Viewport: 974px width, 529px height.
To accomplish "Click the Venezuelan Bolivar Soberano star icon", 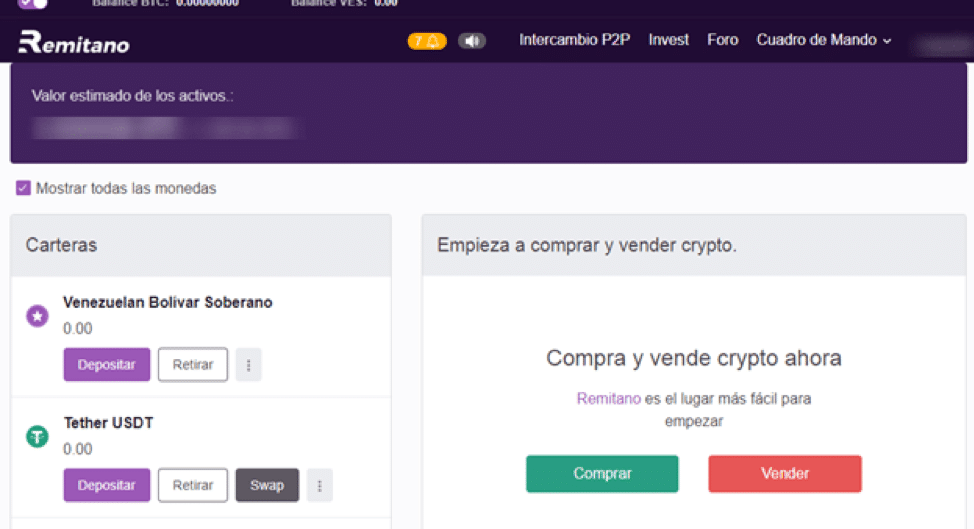I will (37, 316).
